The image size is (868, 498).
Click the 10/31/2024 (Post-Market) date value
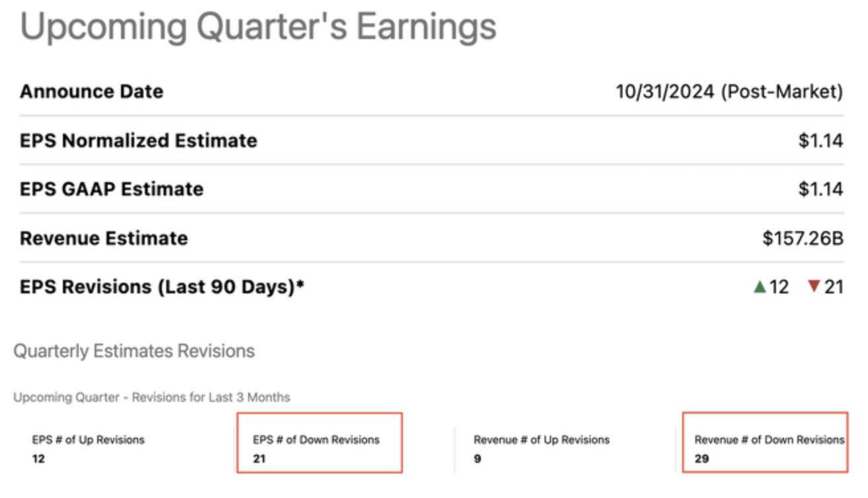tap(729, 91)
